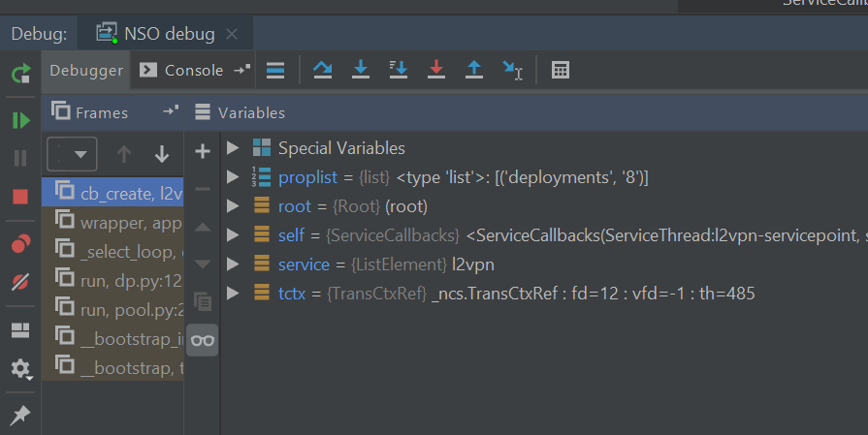Select wrapper frame in stack
Viewport: 868px width, 435px height.
coord(113,221)
